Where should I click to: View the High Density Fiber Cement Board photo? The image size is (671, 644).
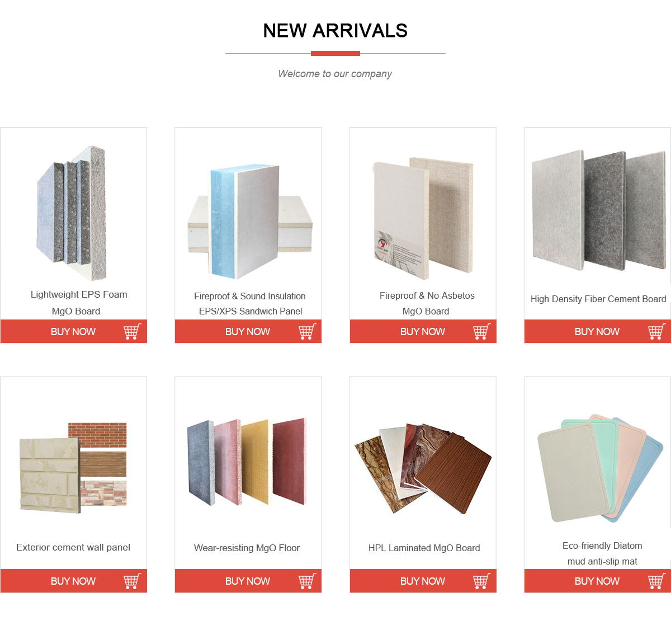pyautogui.click(x=598, y=210)
